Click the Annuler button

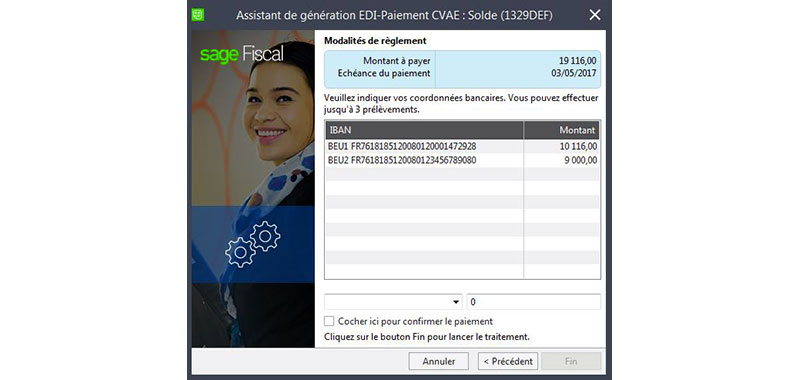439,361
